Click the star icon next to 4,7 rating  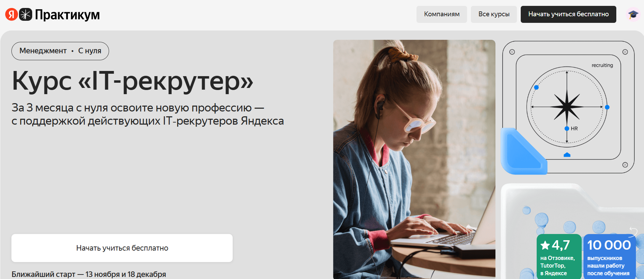click(545, 245)
